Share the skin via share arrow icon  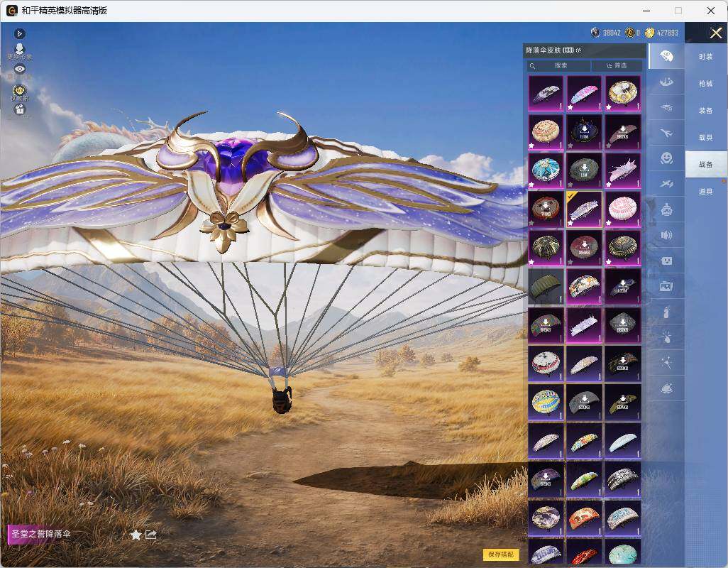[x=151, y=535]
